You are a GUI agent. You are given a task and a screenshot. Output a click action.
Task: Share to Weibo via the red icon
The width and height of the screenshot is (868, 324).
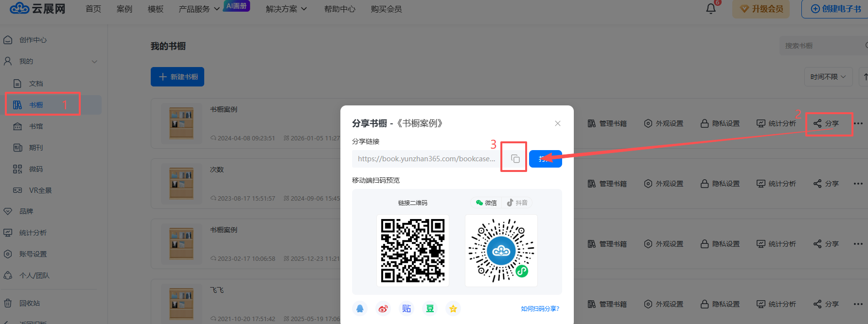(383, 308)
